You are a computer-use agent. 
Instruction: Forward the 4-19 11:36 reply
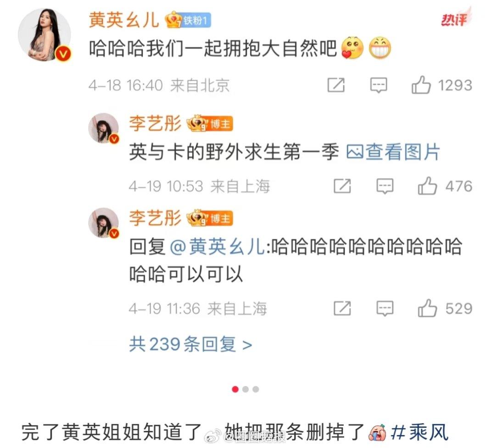[342, 308]
